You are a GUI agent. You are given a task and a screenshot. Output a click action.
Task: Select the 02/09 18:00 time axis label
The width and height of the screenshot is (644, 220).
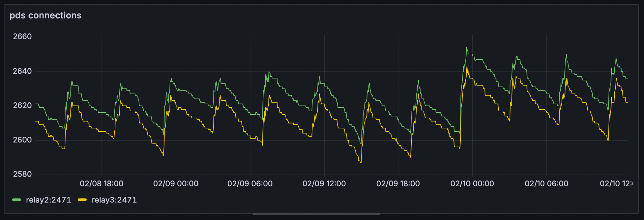pyautogui.click(x=398, y=184)
